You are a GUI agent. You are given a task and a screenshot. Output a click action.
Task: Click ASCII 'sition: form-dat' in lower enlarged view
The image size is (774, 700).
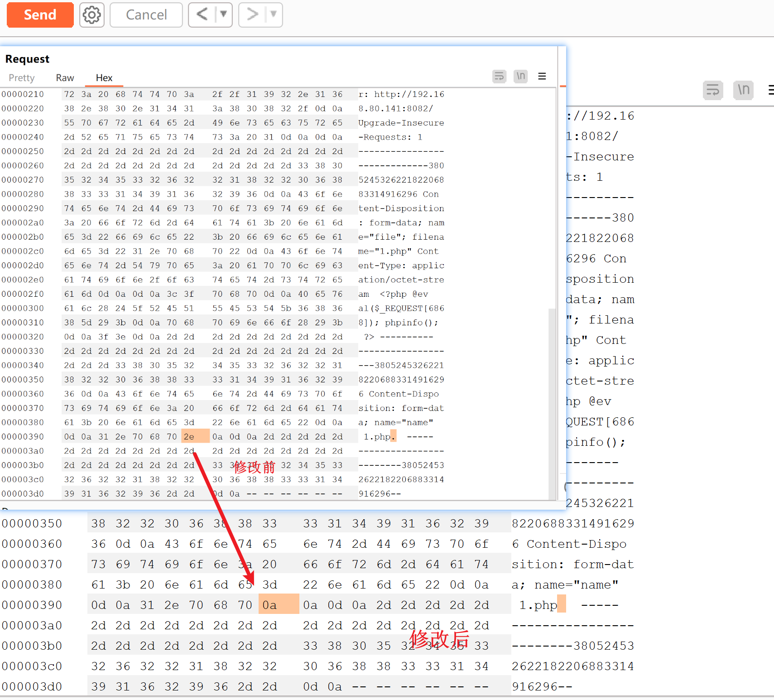[573, 565]
